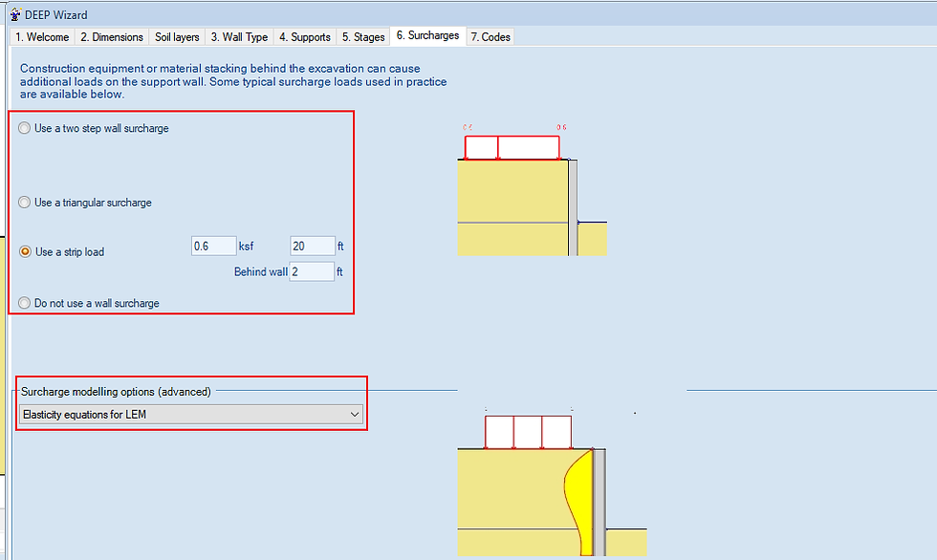The image size is (937, 560).
Task: Click the Surcharge modelling options (advanced) heading
Action: coord(116,392)
